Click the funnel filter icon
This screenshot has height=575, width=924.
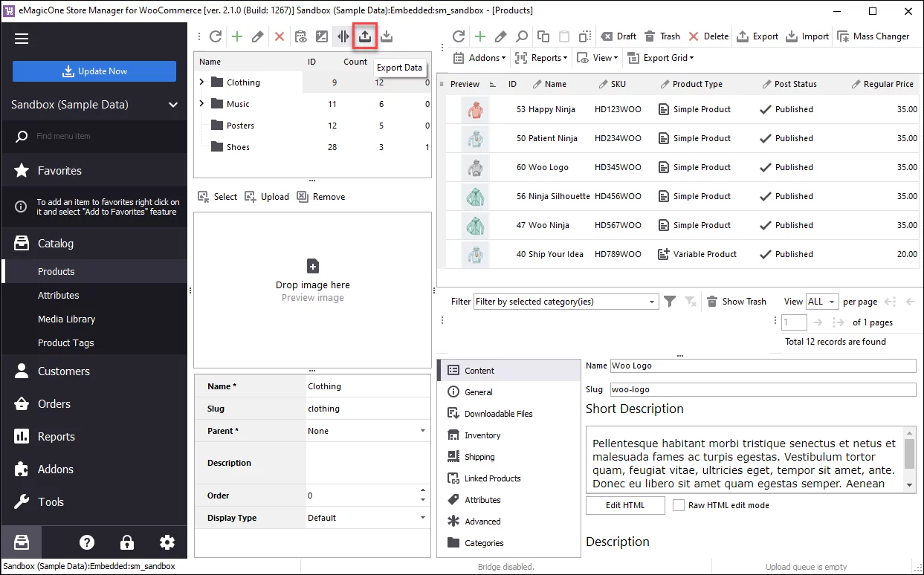(x=670, y=302)
